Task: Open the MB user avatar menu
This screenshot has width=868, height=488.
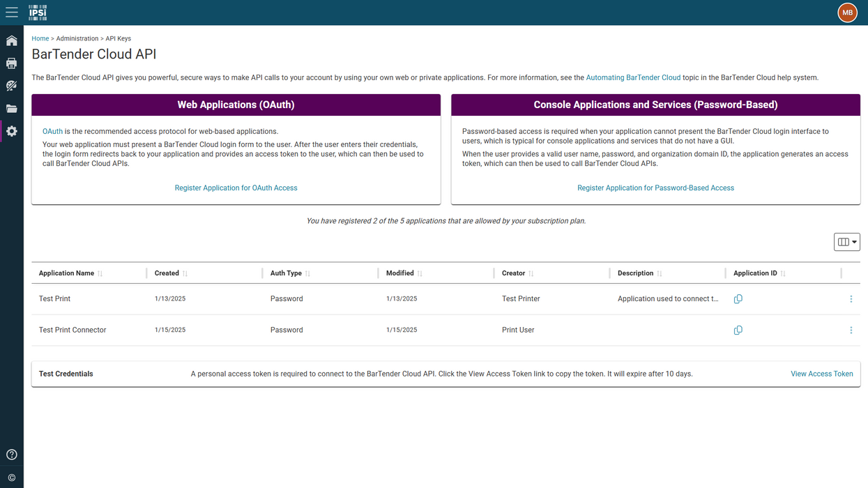Action: point(847,13)
